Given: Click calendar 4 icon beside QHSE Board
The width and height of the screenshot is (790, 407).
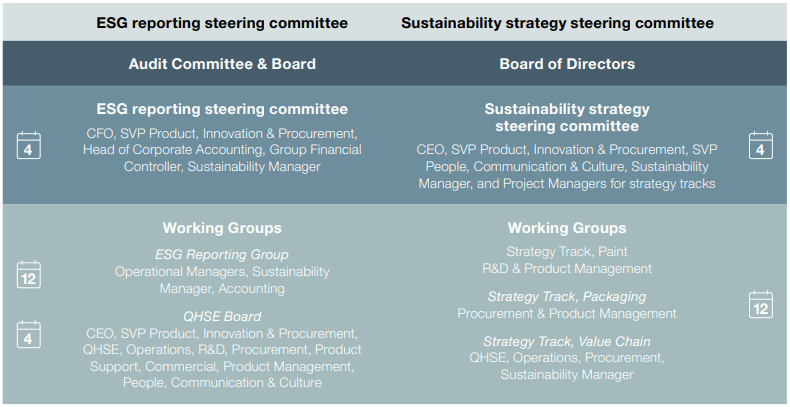Looking at the screenshot, I should click(28, 334).
